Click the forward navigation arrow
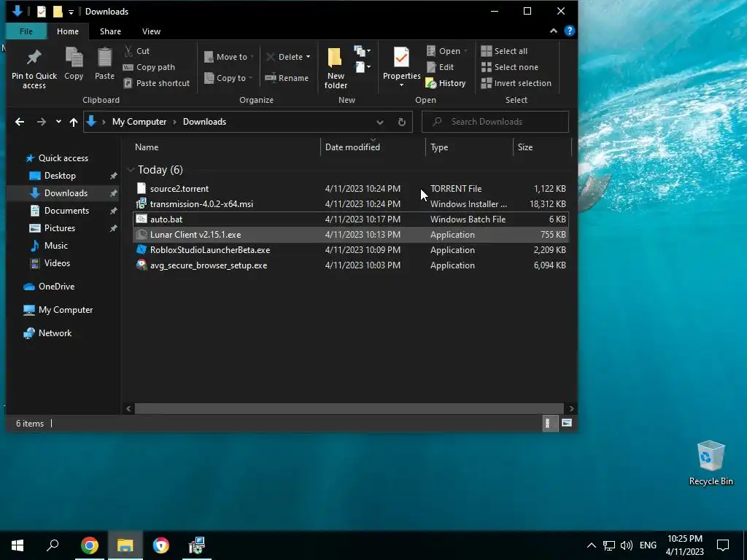 [42, 122]
